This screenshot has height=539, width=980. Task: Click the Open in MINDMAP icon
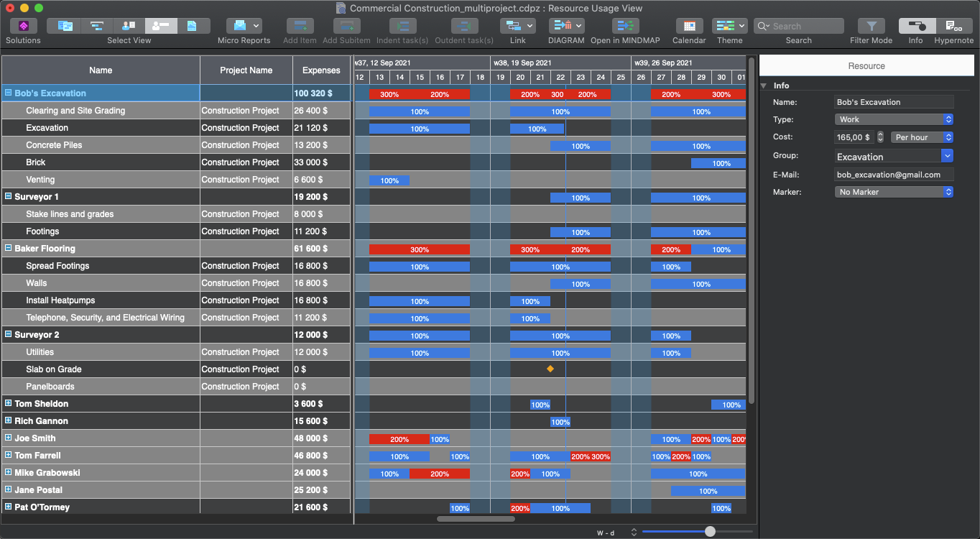[625, 27]
